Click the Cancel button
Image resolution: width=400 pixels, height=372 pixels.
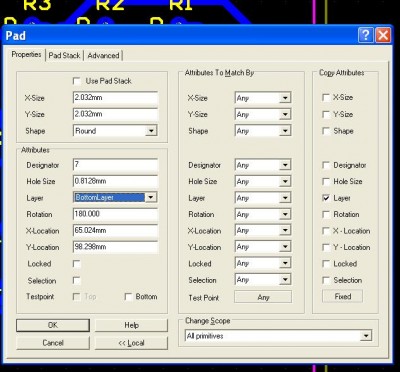pyautogui.click(x=53, y=343)
